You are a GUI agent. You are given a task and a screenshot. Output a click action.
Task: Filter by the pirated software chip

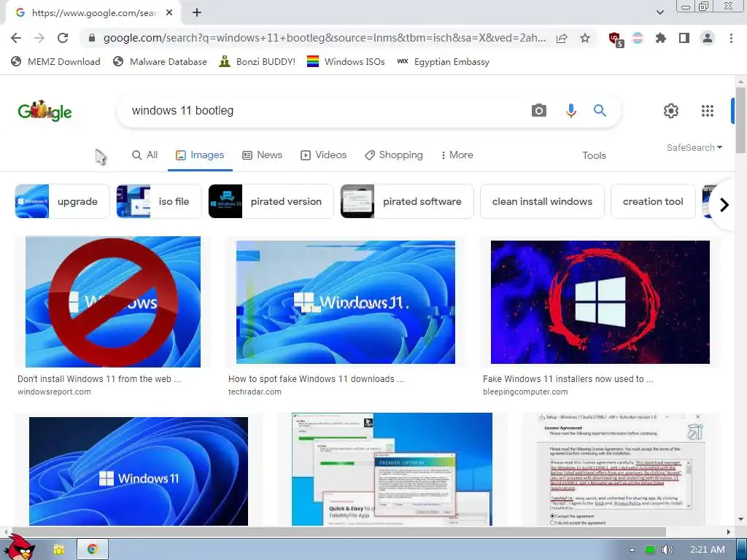(407, 201)
